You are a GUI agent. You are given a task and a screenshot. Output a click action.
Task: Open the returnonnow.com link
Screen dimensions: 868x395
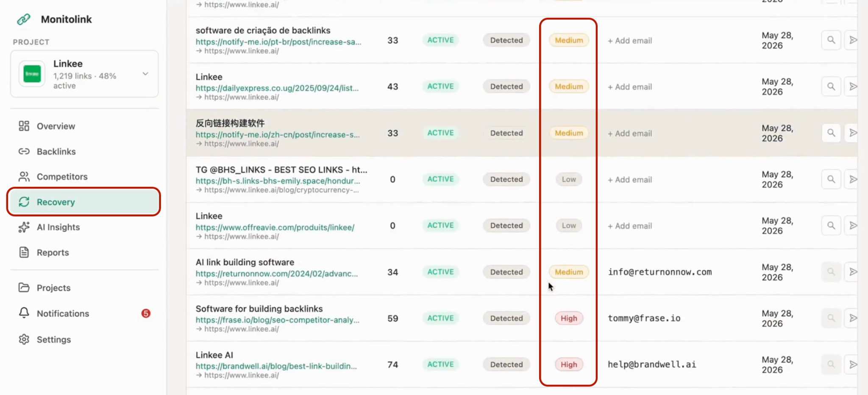[x=277, y=274]
